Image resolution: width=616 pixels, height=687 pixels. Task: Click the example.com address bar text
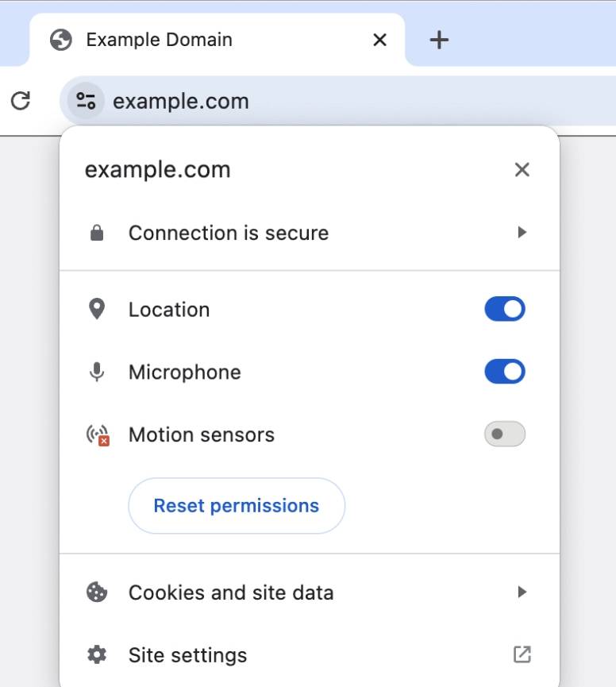tap(181, 101)
